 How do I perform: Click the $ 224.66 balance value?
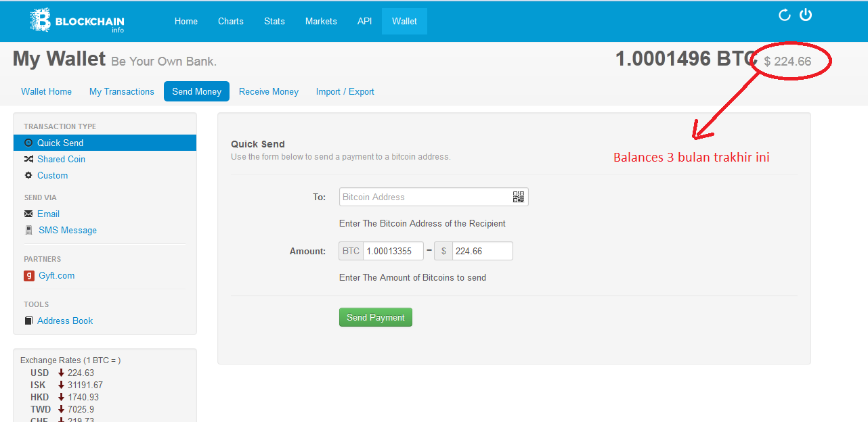[787, 62]
